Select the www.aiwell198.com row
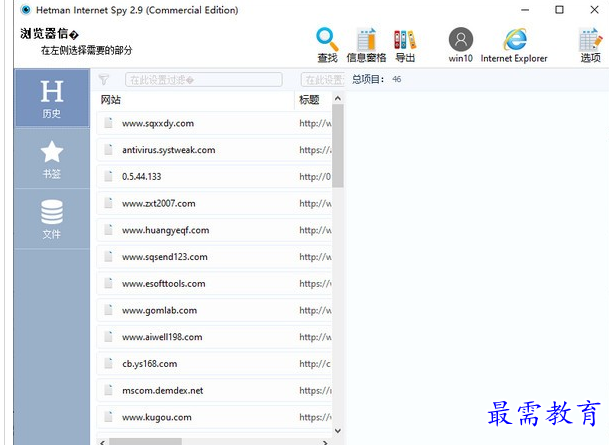 pyautogui.click(x=214, y=337)
